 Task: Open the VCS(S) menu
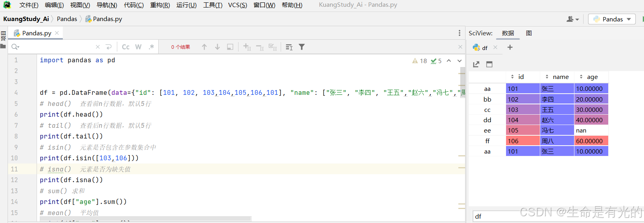238,5
